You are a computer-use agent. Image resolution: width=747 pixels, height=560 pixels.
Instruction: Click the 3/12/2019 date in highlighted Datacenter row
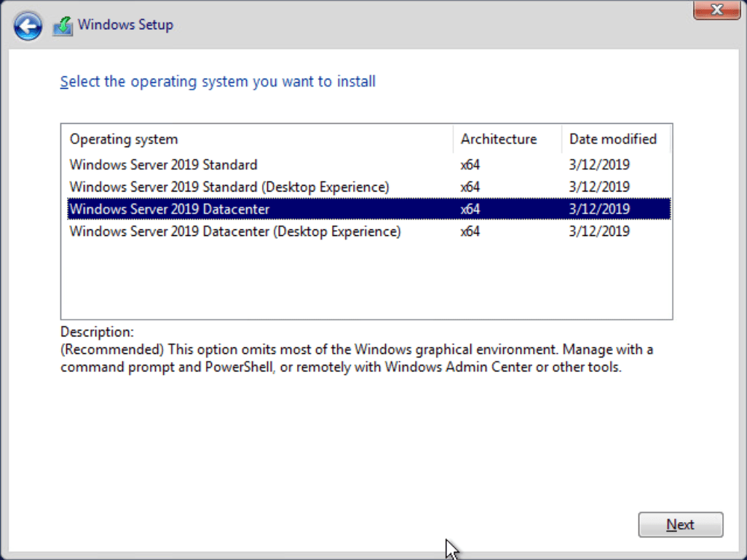click(599, 209)
